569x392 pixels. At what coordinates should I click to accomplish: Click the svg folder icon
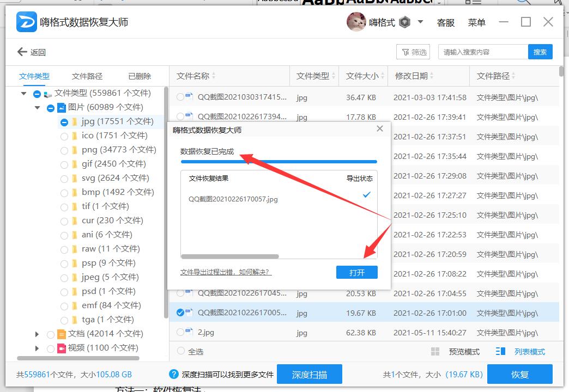pyautogui.click(x=75, y=179)
